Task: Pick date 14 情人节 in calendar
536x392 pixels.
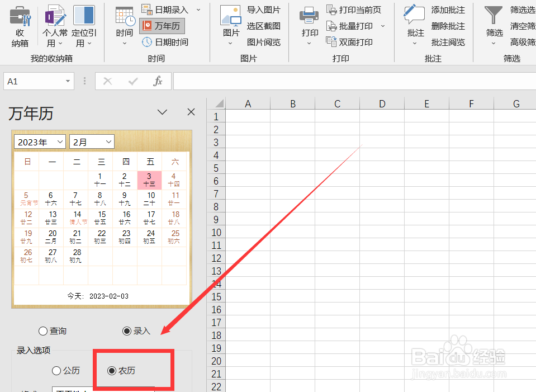Action: (75, 218)
